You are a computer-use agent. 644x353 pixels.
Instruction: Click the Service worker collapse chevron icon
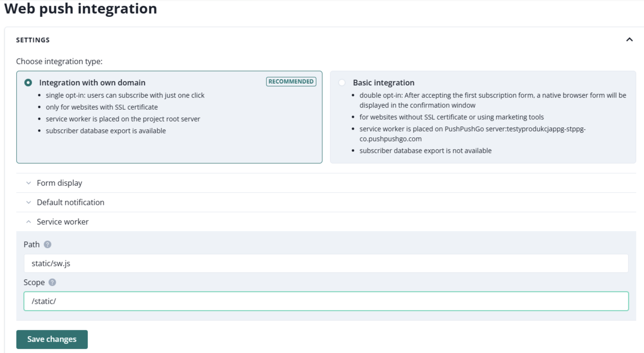click(x=28, y=222)
